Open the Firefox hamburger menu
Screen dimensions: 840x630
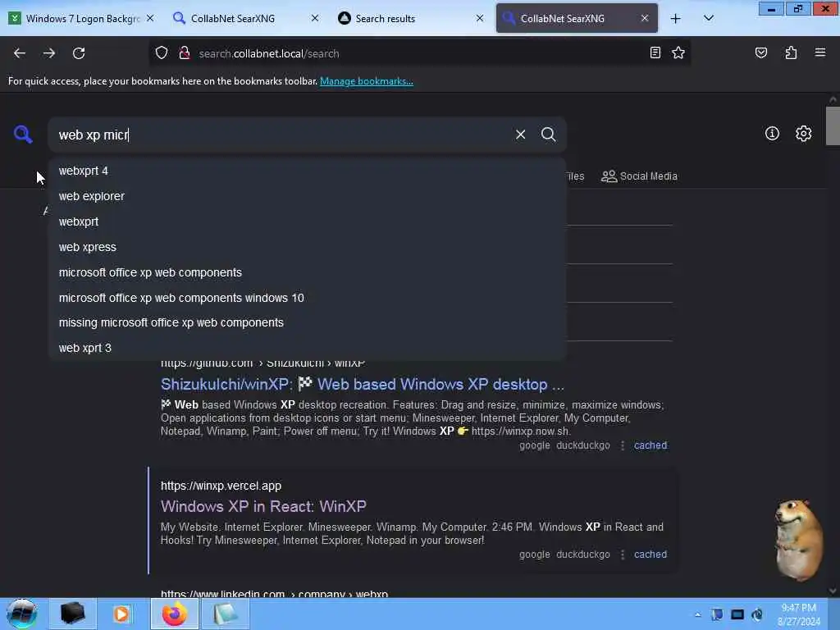pyautogui.click(x=820, y=52)
